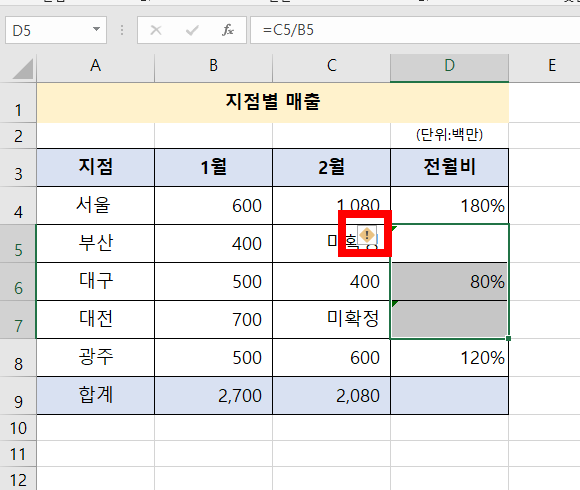Click the 미확정 cell in 대전 row
The width and height of the screenshot is (580, 490).
coord(331,320)
